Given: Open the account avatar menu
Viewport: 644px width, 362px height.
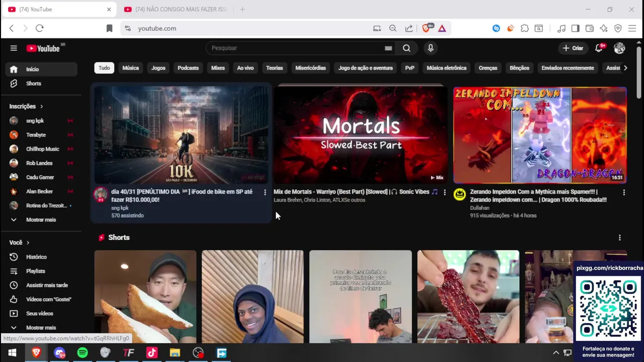Looking at the screenshot, I should pyautogui.click(x=619, y=48).
